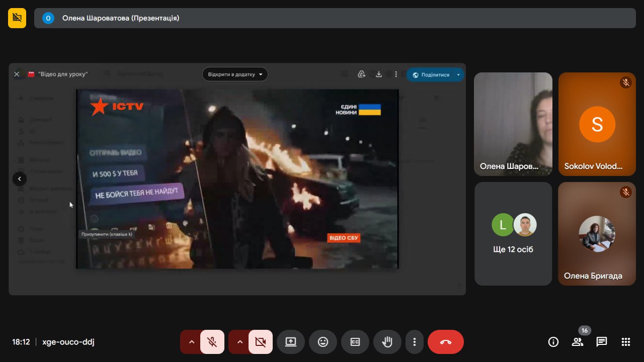This screenshot has height=362, width=644.
Task: Open the Ще 12 осіб tile
Action: (x=513, y=234)
